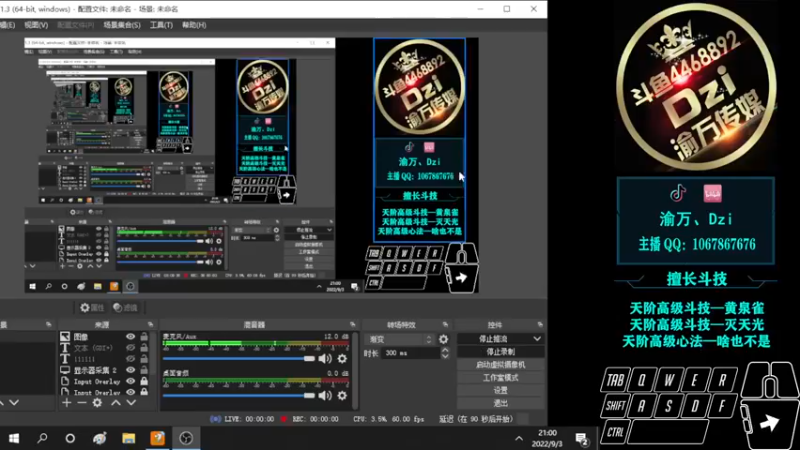The width and height of the screenshot is (800, 450).
Task: Pop out the 转场特效 transitions dock
Action: 445,324
